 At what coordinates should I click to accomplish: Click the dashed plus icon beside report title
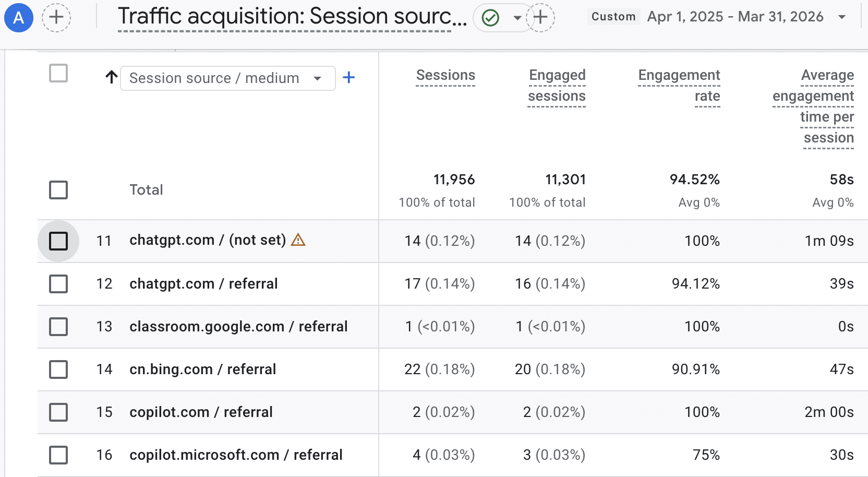(540, 18)
